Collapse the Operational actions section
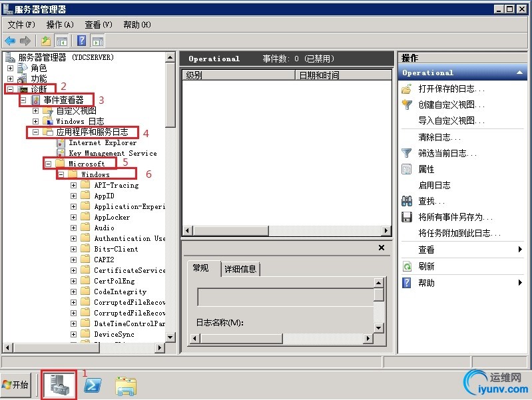Screen dimensions: 532x400 click(519, 73)
